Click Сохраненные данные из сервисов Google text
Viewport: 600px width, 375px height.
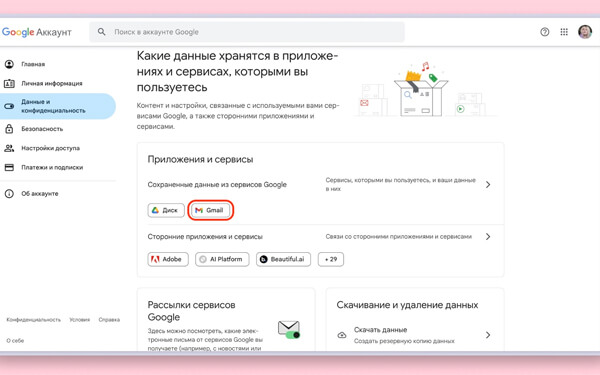217,184
